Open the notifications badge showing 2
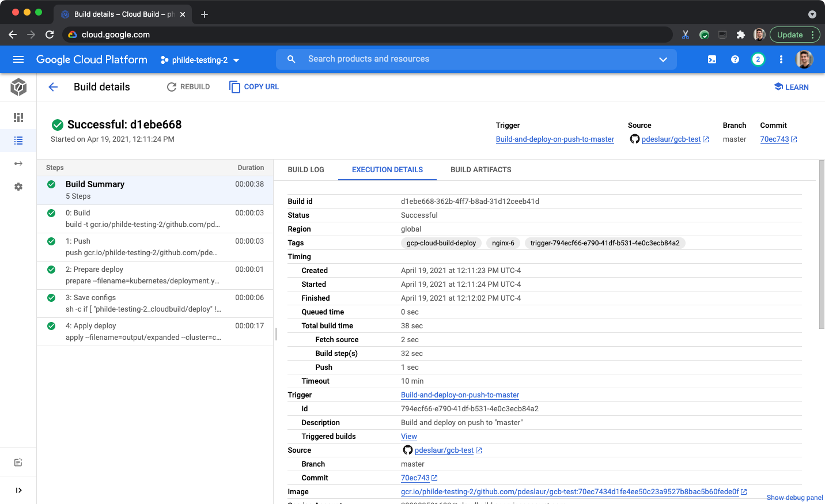The image size is (825, 504). (758, 59)
